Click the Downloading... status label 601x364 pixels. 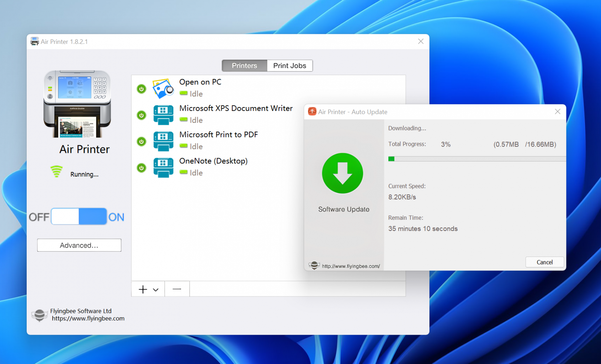click(x=407, y=128)
